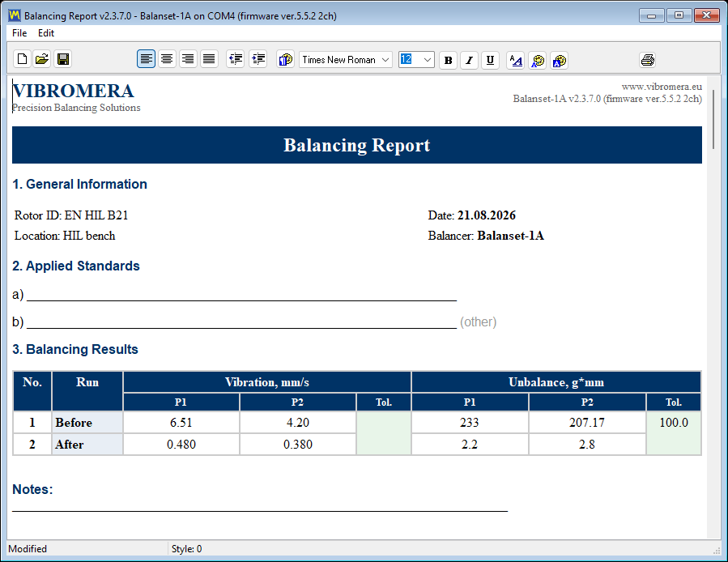Click the Unbalance, g*mm column header

556,382
